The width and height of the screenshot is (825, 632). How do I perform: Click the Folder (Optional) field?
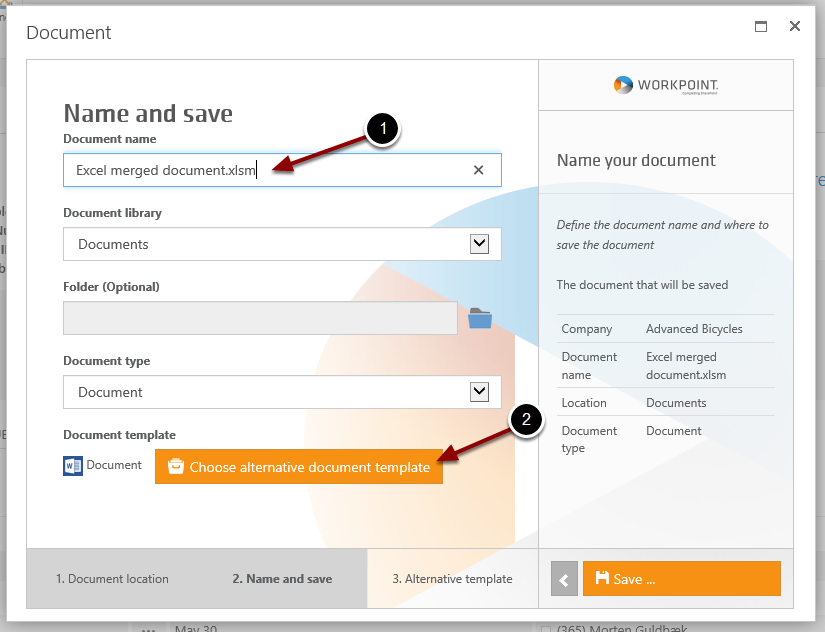pos(260,318)
